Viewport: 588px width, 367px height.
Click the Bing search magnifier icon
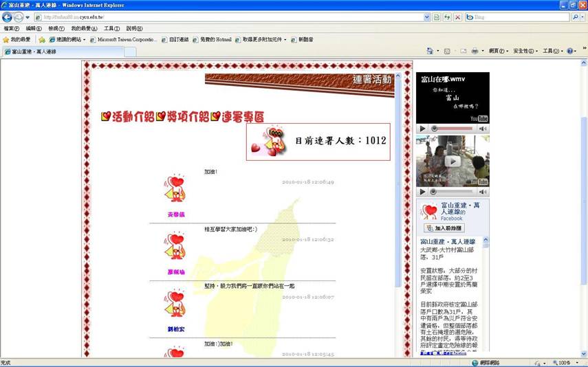(575, 17)
